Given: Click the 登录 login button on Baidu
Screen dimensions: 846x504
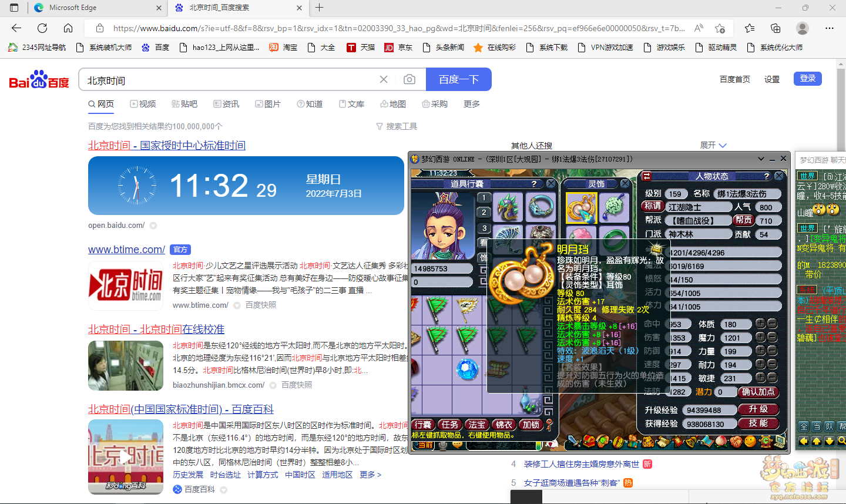Looking at the screenshot, I should [x=808, y=79].
